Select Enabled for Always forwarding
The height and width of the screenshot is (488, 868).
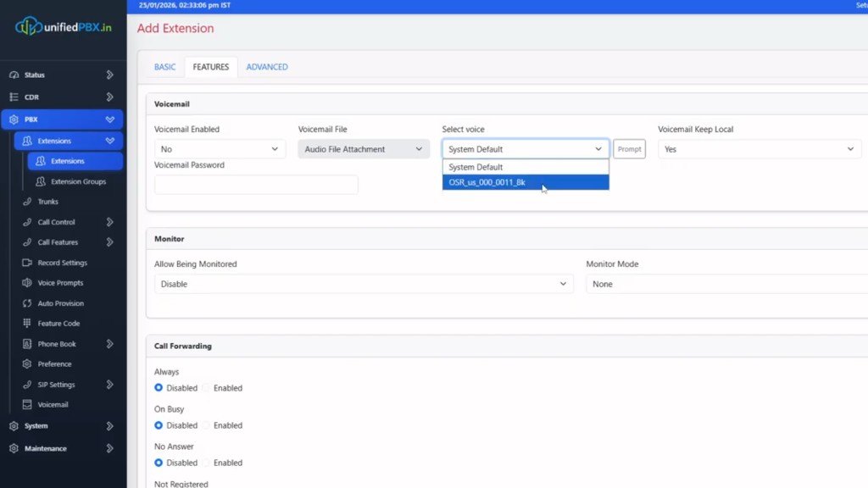pos(206,388)
